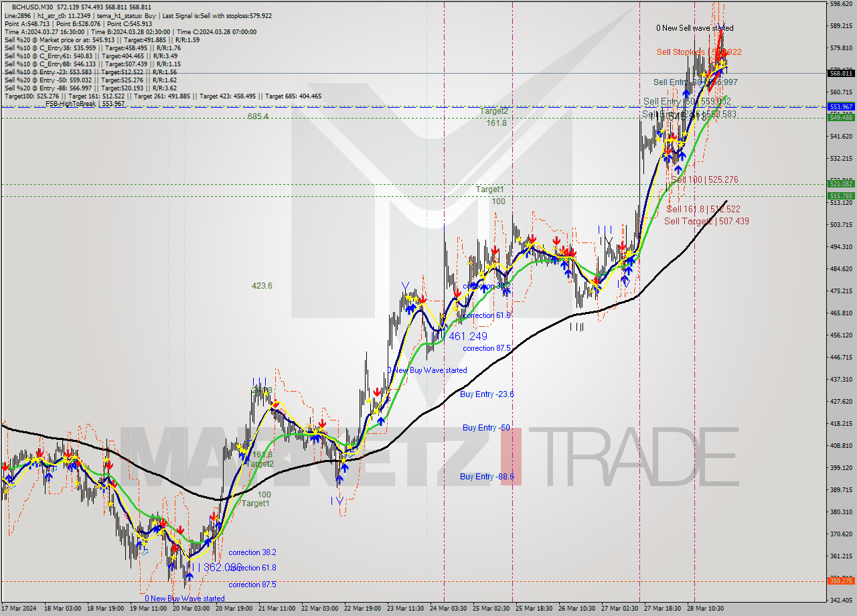
Task: Click the 'Buy Entry -23.6' label
Action: 487,394
